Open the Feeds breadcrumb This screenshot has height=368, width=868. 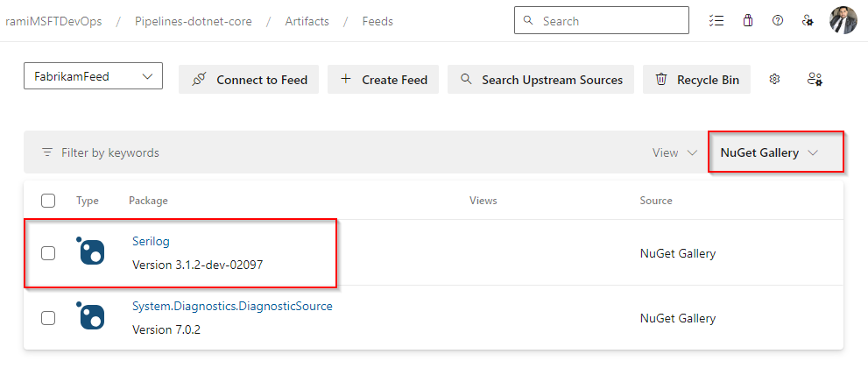pyautogui.click(x=378, y=22)
